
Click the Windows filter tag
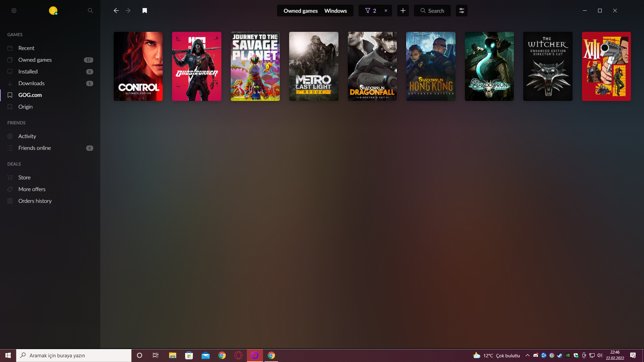click(x=335, y=11)
